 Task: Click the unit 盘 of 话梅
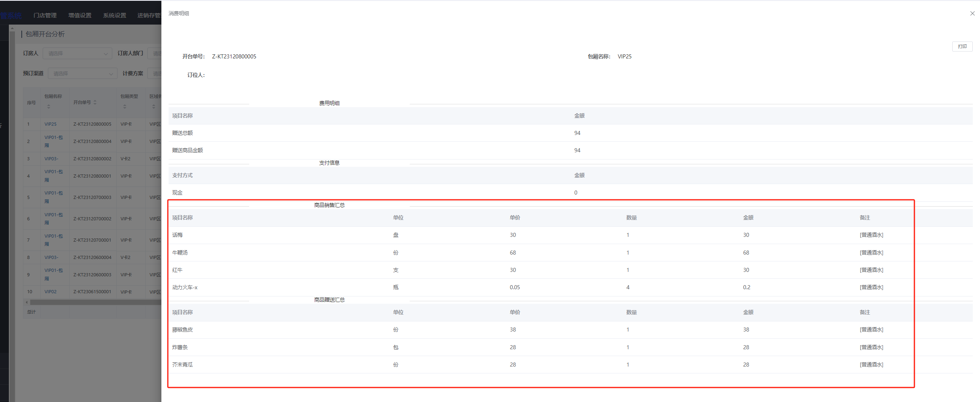[x=396, y=235]
